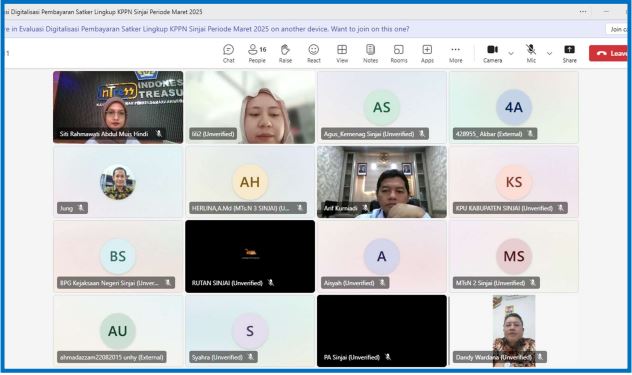This screenshot has height=375, width=632.
Task: Select the PA Sinjai video tile
Action: pyautogui.click(x=382, y=331)
